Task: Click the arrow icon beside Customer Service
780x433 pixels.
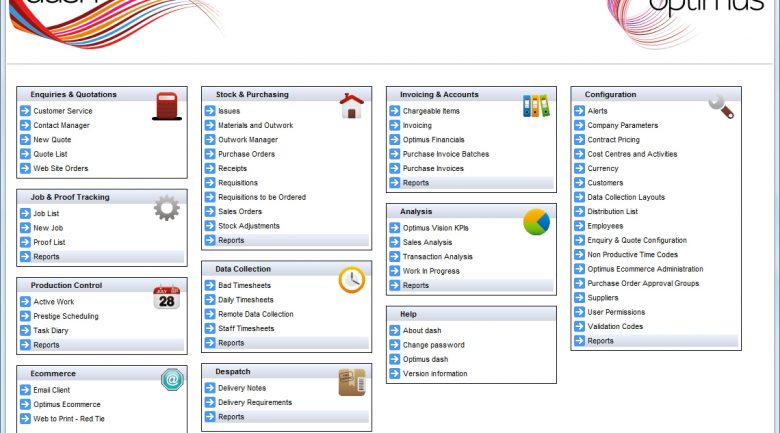Action: click(25, 110)
